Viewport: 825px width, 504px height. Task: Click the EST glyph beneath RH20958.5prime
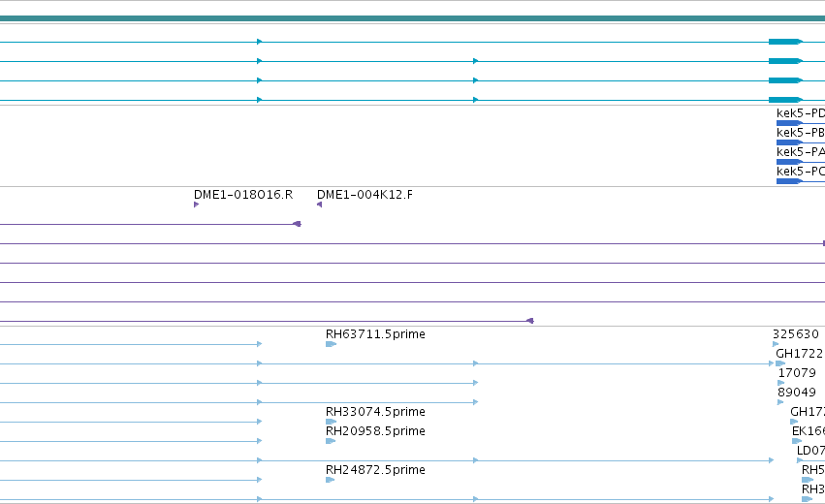[x=331, y=441]
